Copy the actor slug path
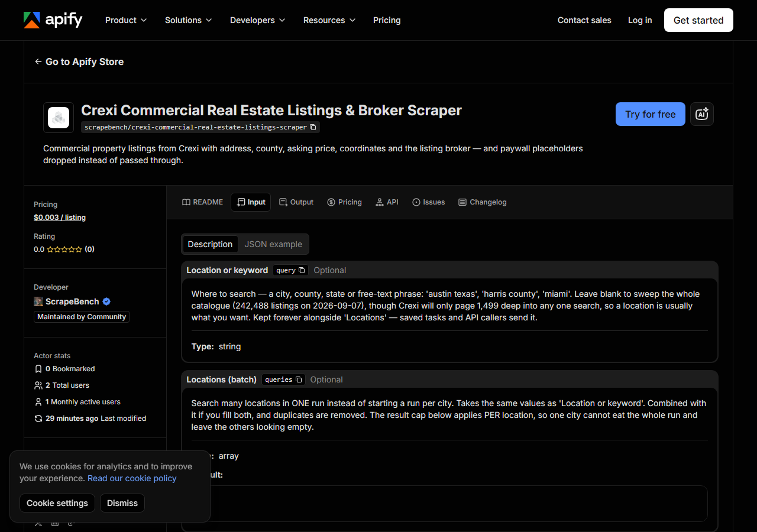The width and height of the screenshot is (757, 532). point(313,127)
